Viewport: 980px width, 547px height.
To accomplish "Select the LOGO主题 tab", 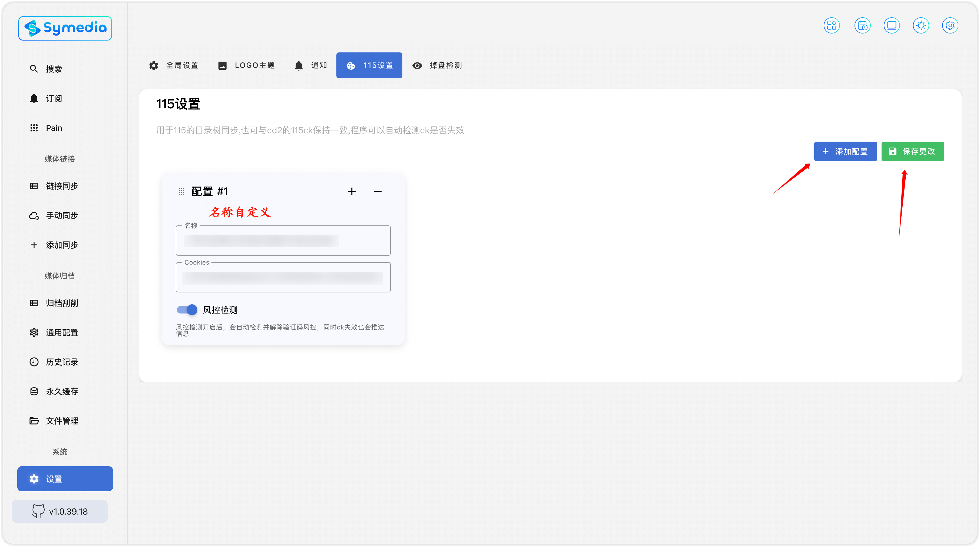I will tap(246, 65).
